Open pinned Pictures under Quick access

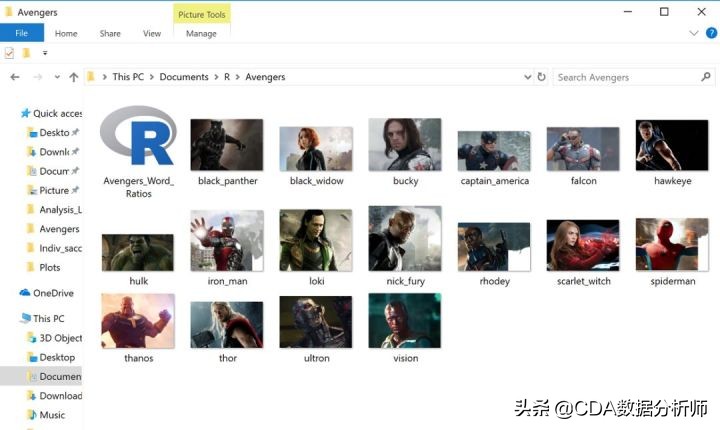pos(54,190)
